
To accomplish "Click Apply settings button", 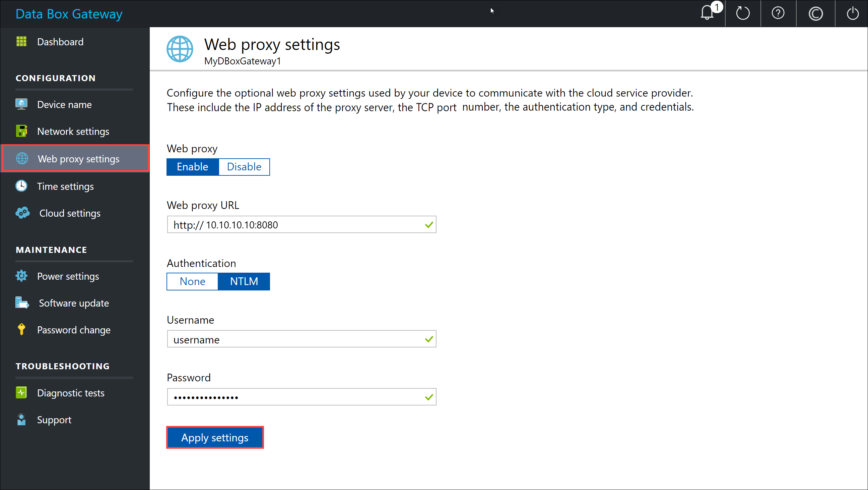I will tap(215, 437).
